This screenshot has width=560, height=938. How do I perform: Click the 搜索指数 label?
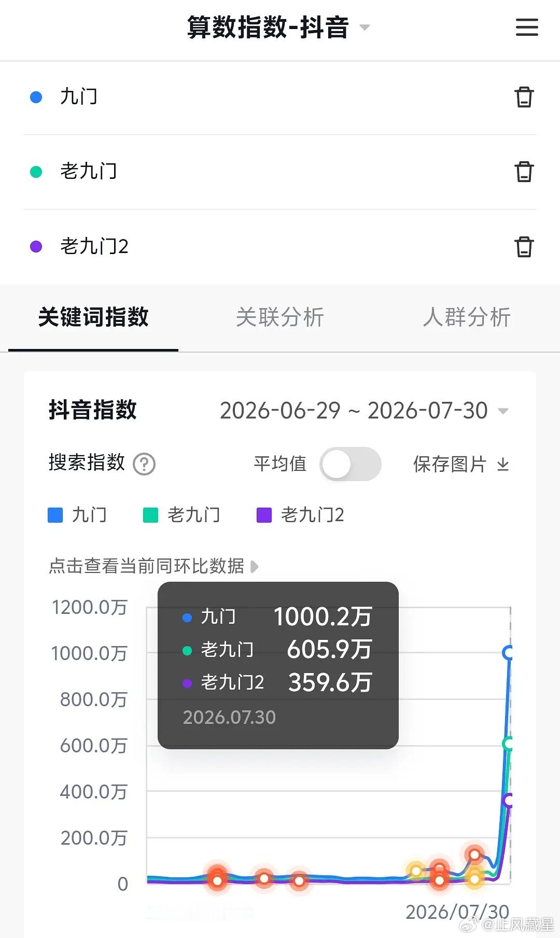tap(87, 462)
